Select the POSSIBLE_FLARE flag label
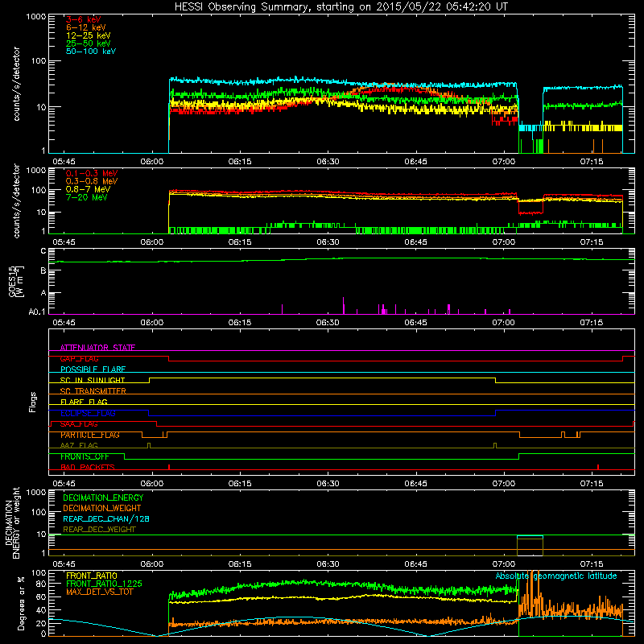This screenshot has height=644, width=644. (x=93, y=369)
